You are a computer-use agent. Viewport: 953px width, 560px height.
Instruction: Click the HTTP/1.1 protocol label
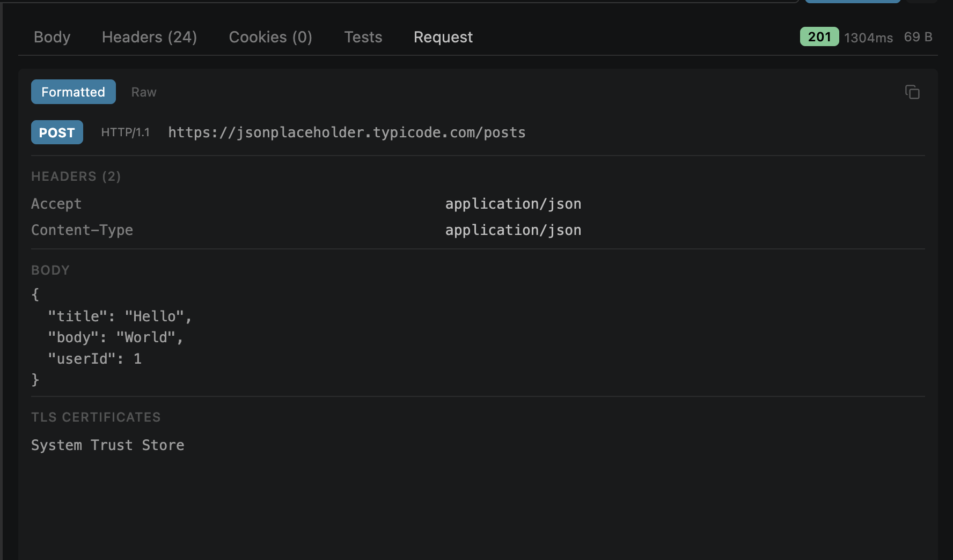[126, 132]
